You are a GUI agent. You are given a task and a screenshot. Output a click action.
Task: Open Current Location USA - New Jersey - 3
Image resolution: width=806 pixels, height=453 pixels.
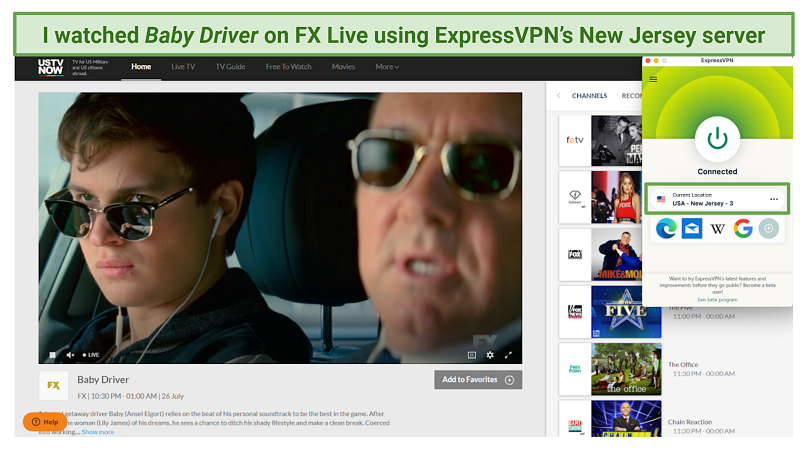click(717, 199)
